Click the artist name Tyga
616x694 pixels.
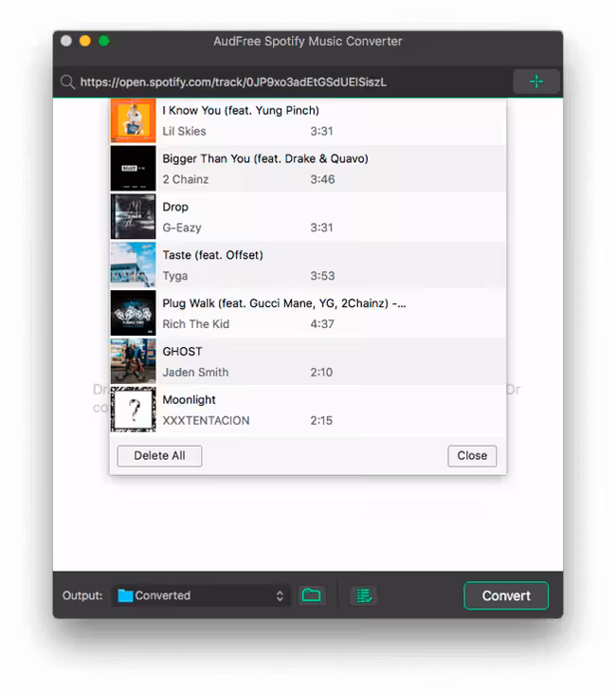pos(175,276)
